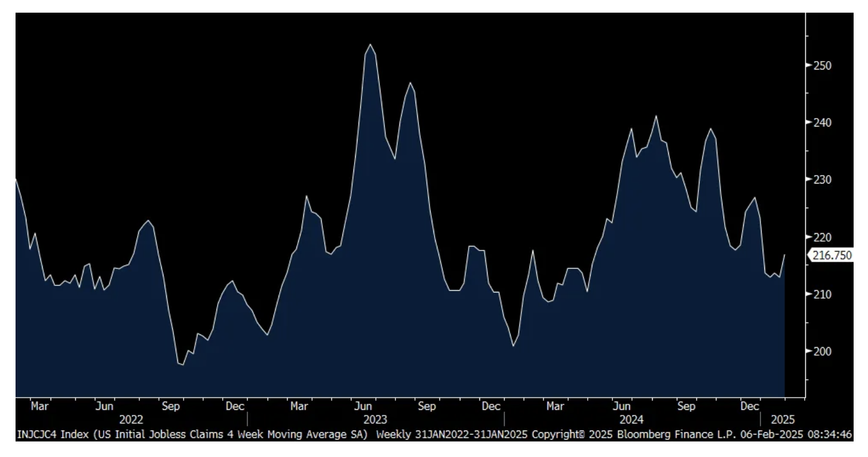Image resolution: width=868 pixels, height=457 pixels.
Task: Select the 2022 year label on x-axis
Action: coord(131,420)
